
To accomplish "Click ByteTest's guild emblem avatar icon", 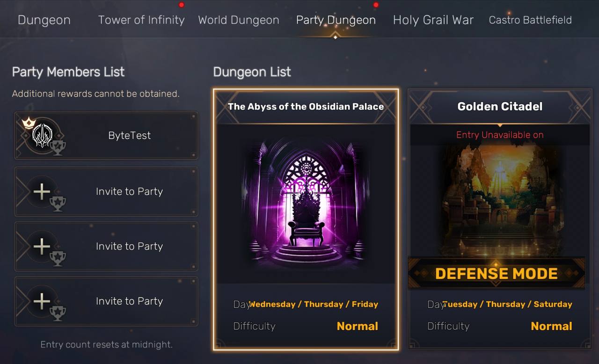I will [x=42, y=136].
